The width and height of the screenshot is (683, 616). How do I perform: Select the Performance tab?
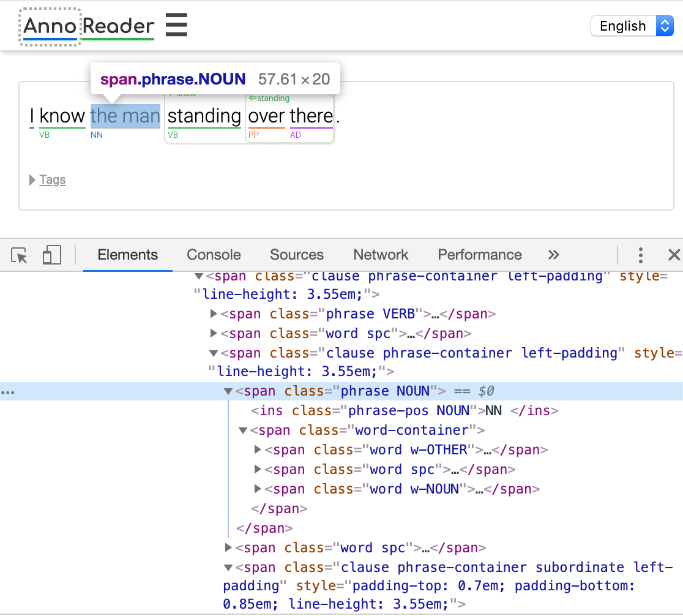coord(479,255)
